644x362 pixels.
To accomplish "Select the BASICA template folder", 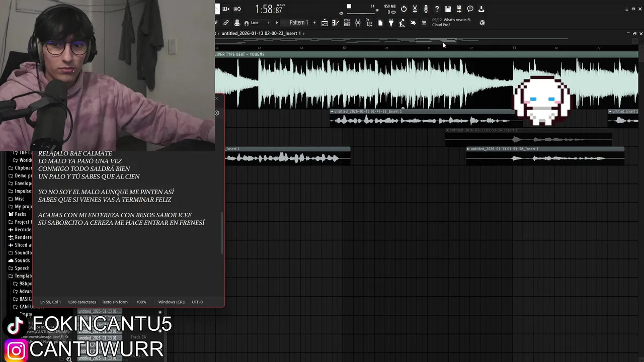I will (x=23, y=299).
